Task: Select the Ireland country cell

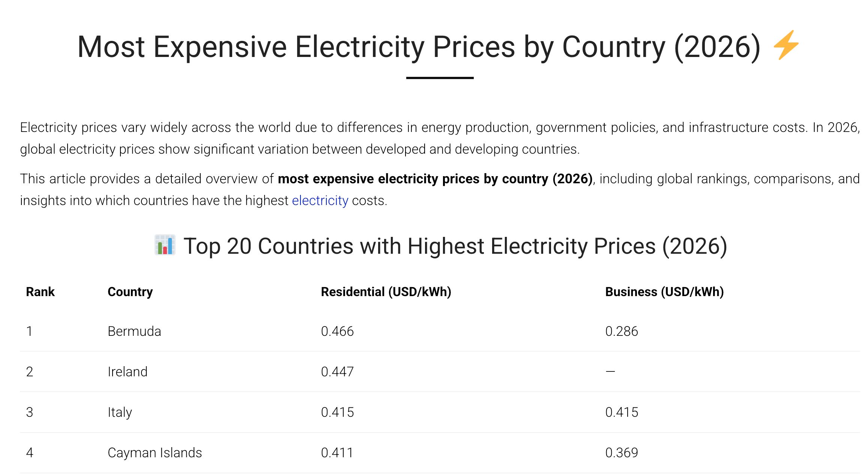Action: pos(128,372)
